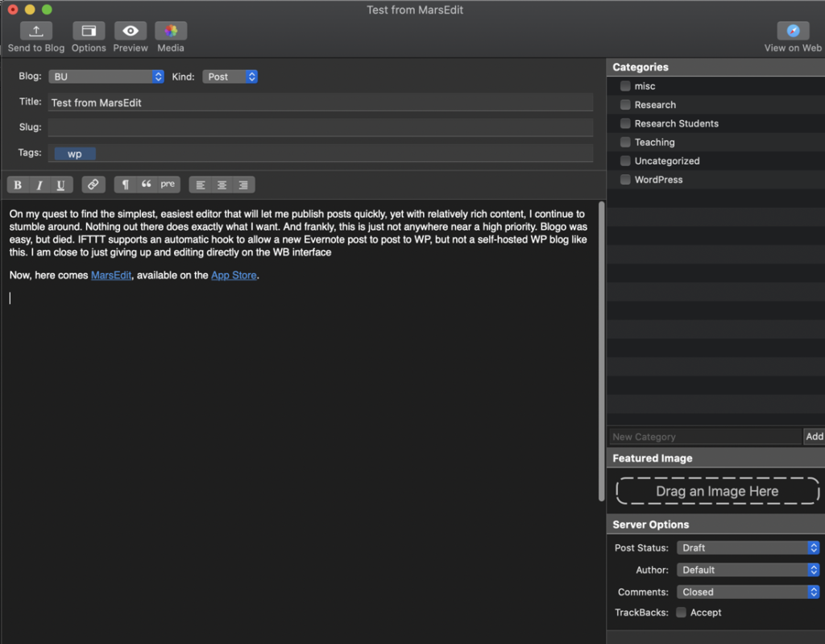The image size is (825, 644).
Task: Click the Add category button
Action: tap(814, 436)
